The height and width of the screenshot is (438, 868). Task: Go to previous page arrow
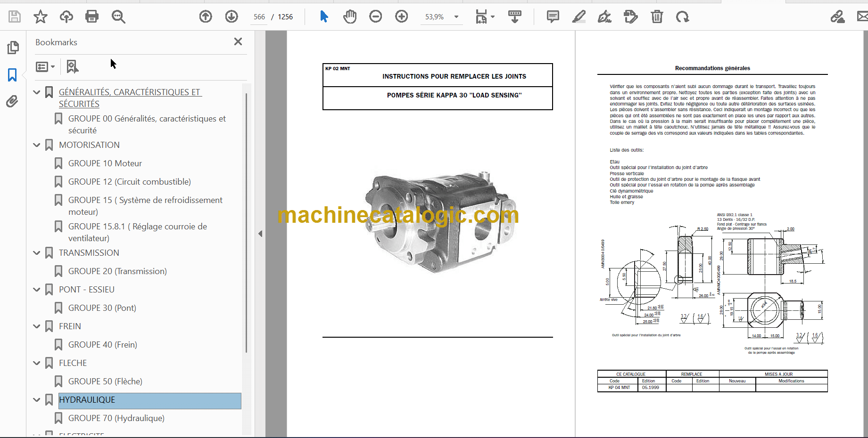206,17
